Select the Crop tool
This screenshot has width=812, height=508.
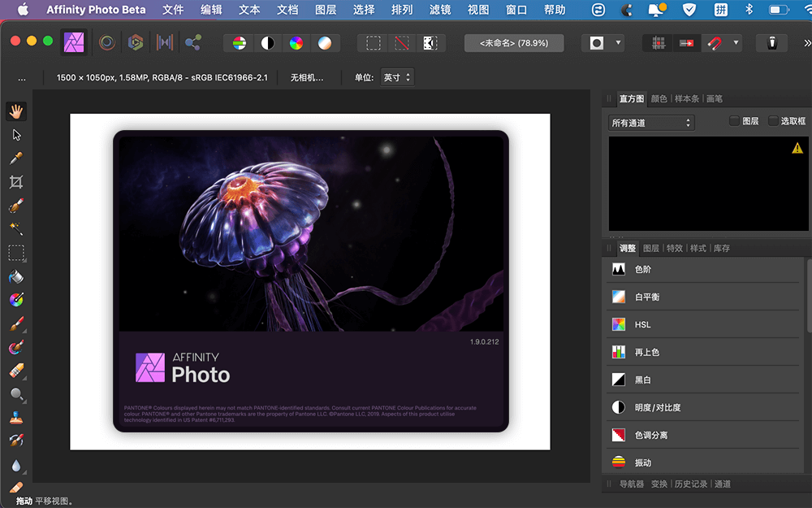[16, 182]
